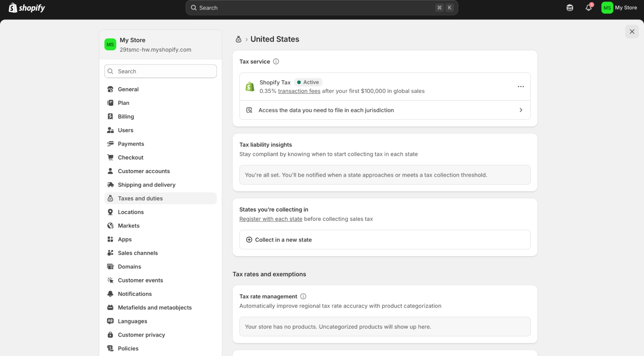Click the Tax rate management info icon
Image resolution: width=644 pixels, height=356 pixels.
click(303, 296)
